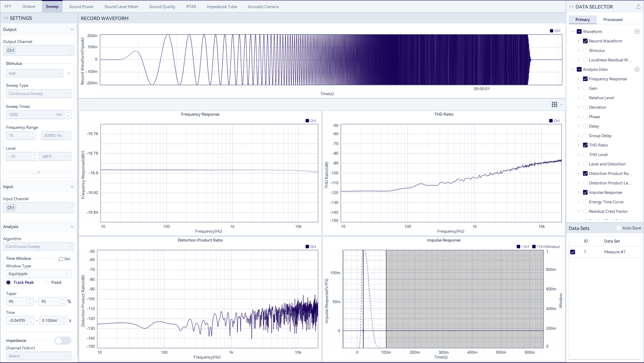Click the plus icon next to Waveform

coord(637,31)
